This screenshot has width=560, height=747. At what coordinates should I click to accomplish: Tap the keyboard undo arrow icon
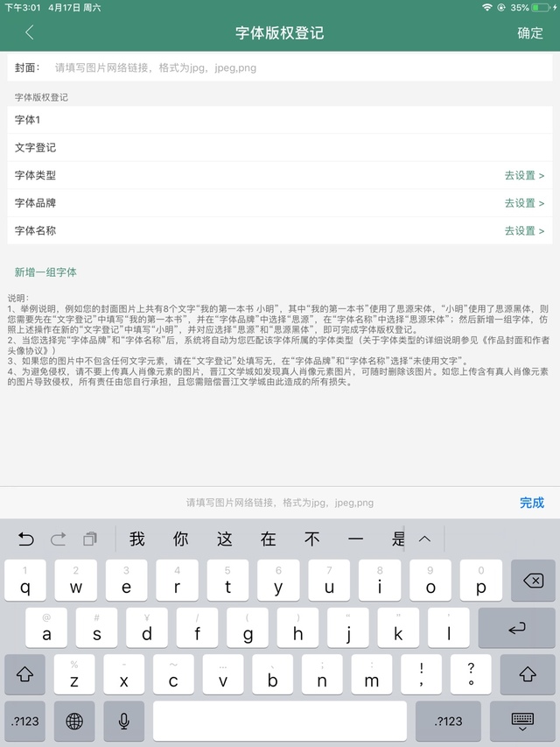tap(26, 539)
